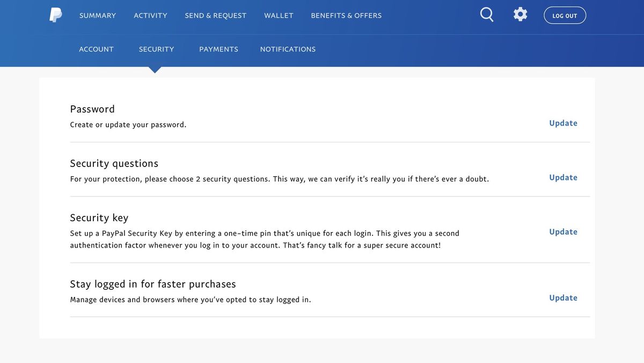Update the PayPal Security Key
Image resolution: width=644 pixels, height=363 pixels.
pyautogui.click(x=563, y=231)
